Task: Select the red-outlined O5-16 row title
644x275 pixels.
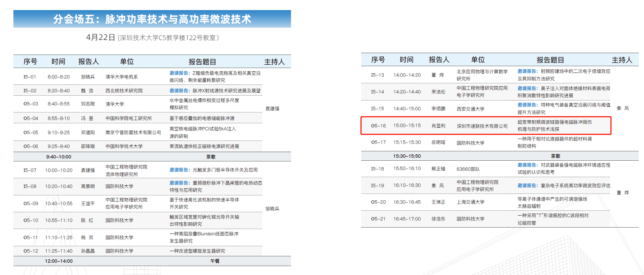Action: pyautogui.click(x=554, y=126)
